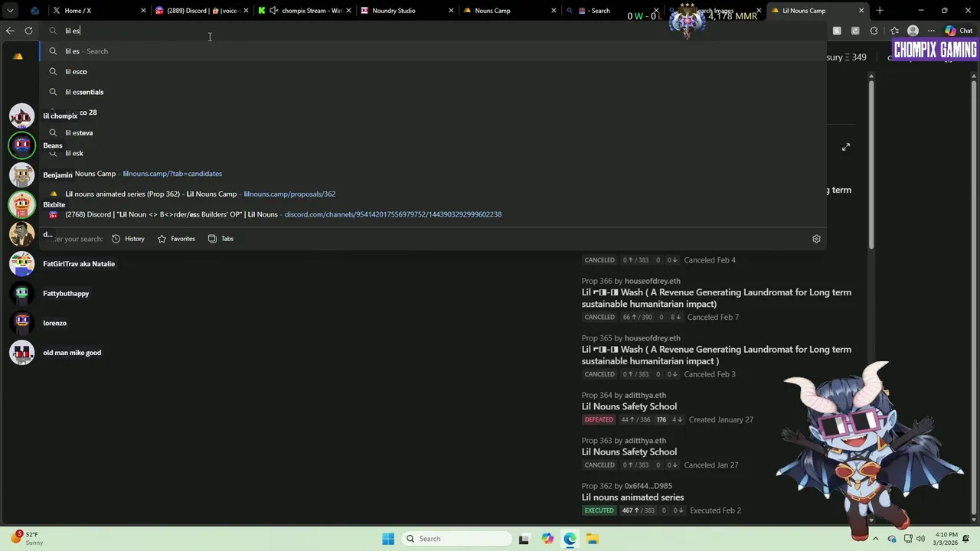Viewport: 980px width, 551px height.
Task: Open the 4:10 PM clock and date
Action: [946, 539]
